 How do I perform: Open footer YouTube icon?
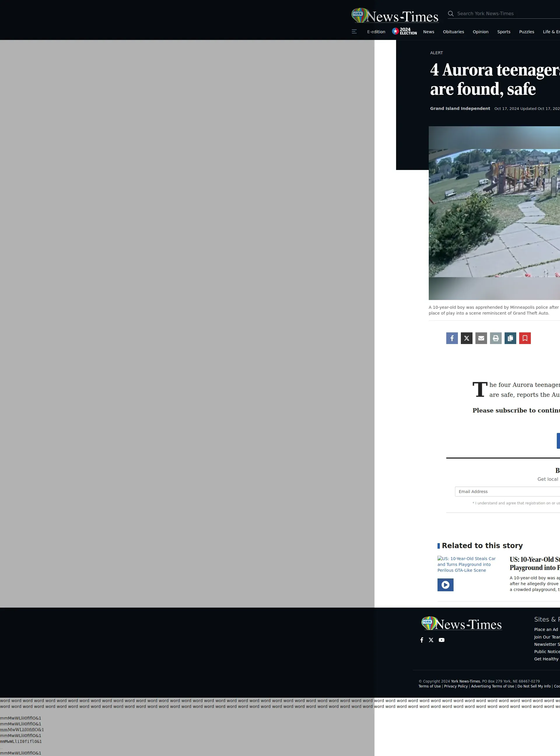441,640
